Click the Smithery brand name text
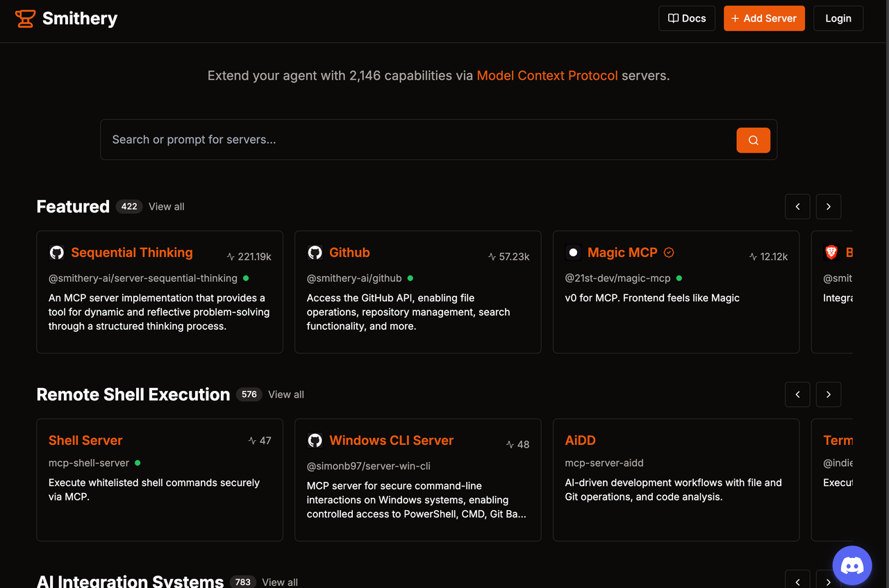 (x=80, y=19)
